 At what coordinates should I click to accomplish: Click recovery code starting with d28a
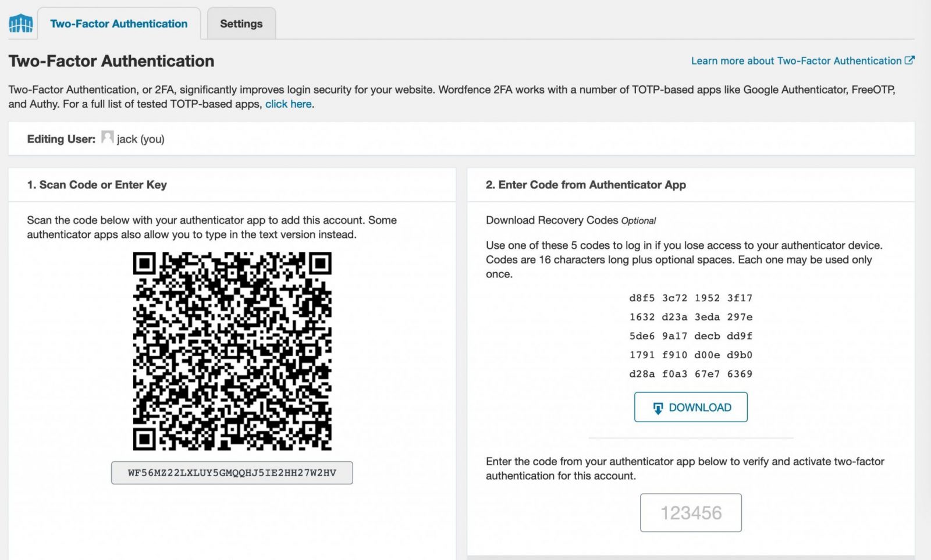click(691, 374)
